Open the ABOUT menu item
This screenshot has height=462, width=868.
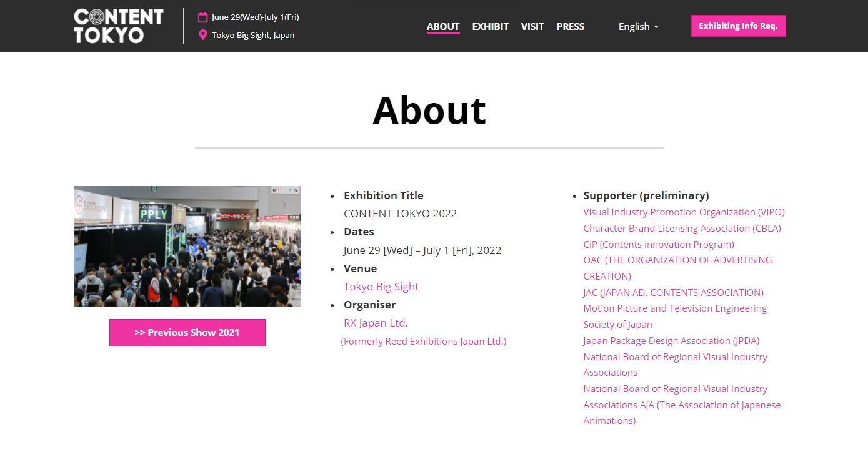pos(443,27)
